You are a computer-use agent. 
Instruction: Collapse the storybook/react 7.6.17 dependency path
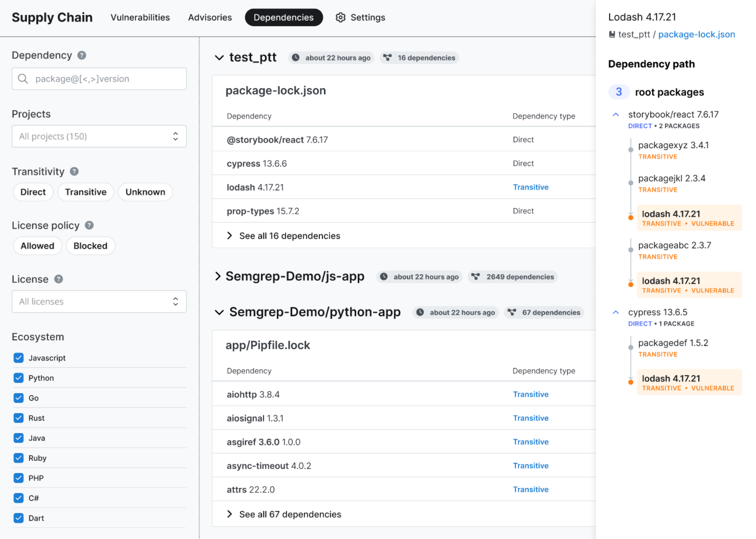[x=615, y=115]
